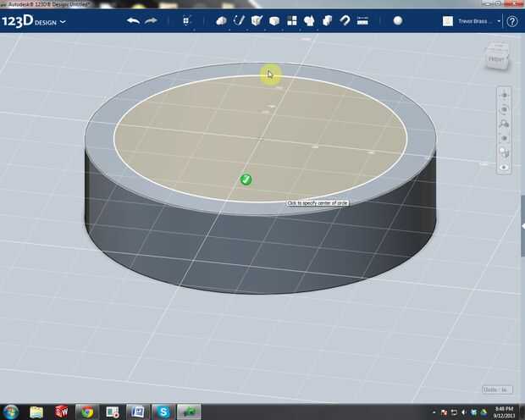The image size is (525, 420).
Task: Open the Pattern tools menu
Action: (292, 21)
